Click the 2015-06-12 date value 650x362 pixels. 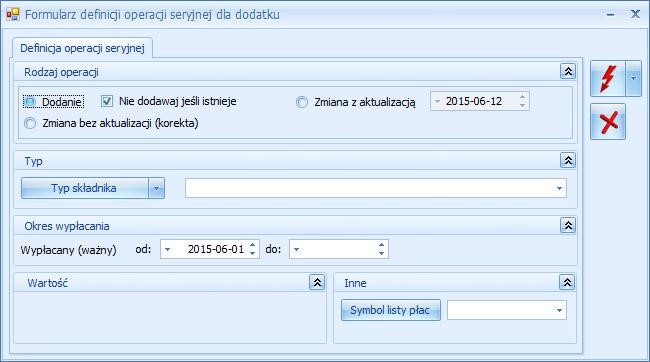tap(474, 101)
